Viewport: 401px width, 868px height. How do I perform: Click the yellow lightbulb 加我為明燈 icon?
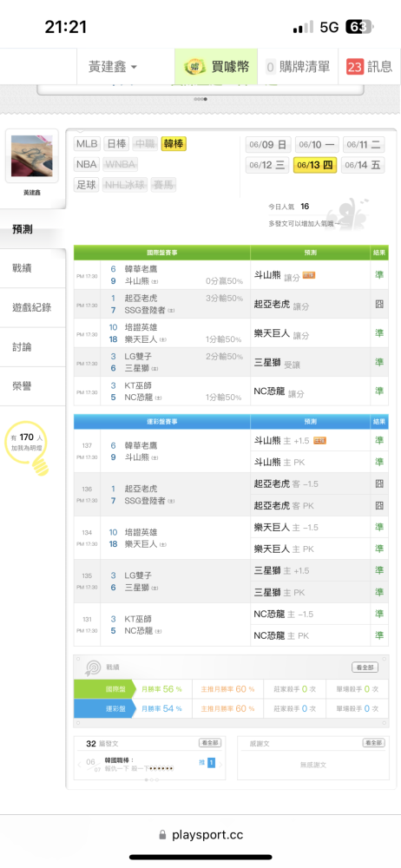(32, 449)
